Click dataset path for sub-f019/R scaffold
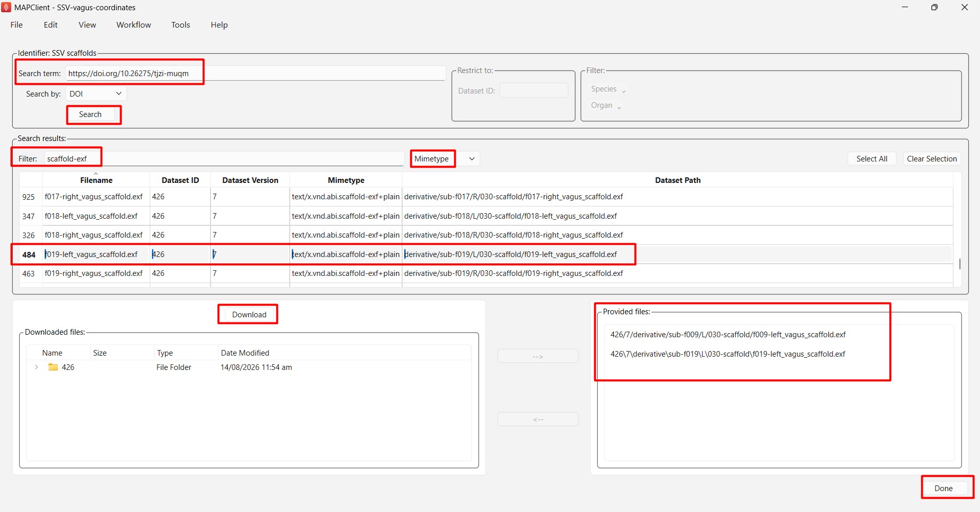Screen dimensions: 980x512 678,273
